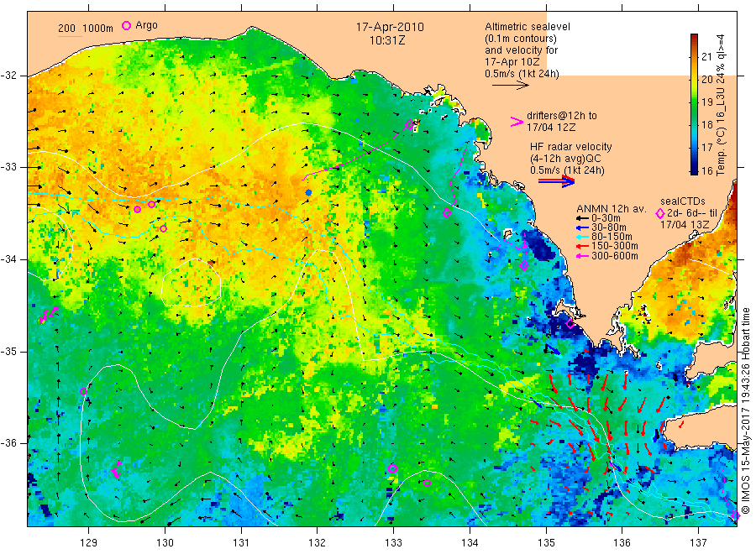Select the red 150-300m arrow symbol
The width and height of the screenshot is (756, 554).
(x=582, y=246)
